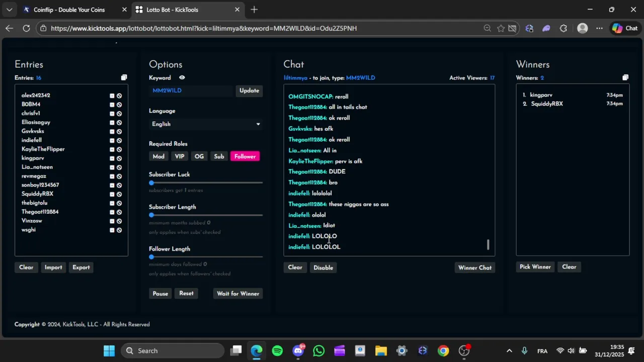Clear the winners list
644x362 pixels.
tap(569, 267)
